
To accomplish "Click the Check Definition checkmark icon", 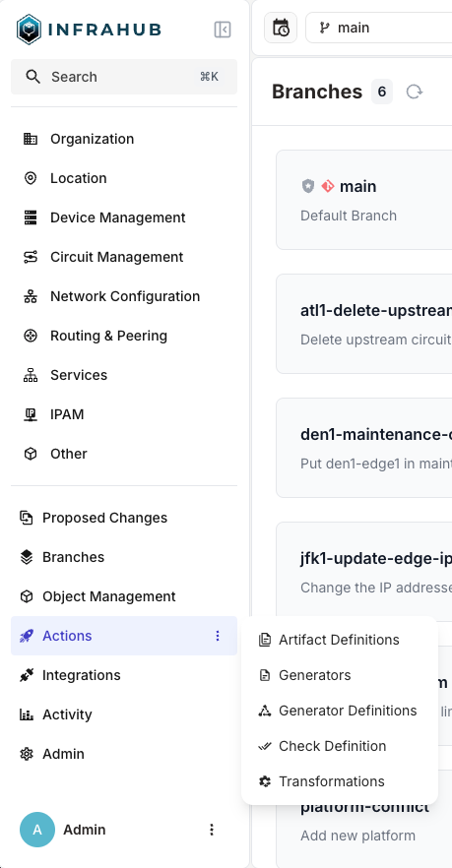I will (x=265, y=746).
